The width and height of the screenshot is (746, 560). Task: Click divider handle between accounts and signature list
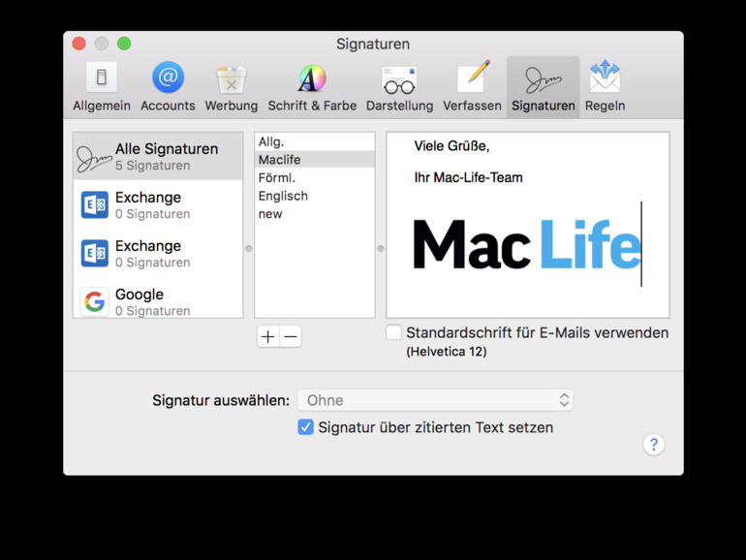point(248,248)
